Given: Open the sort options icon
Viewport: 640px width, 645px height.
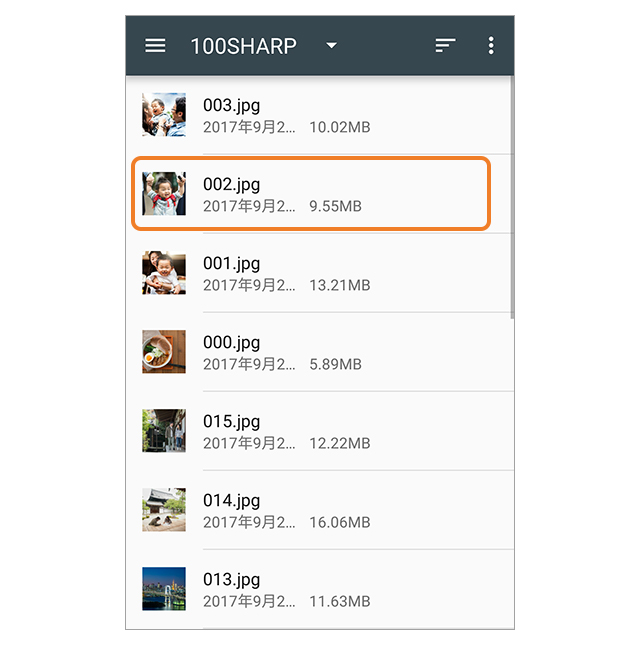Looking at the screenshot, I should tap(445, 45).
